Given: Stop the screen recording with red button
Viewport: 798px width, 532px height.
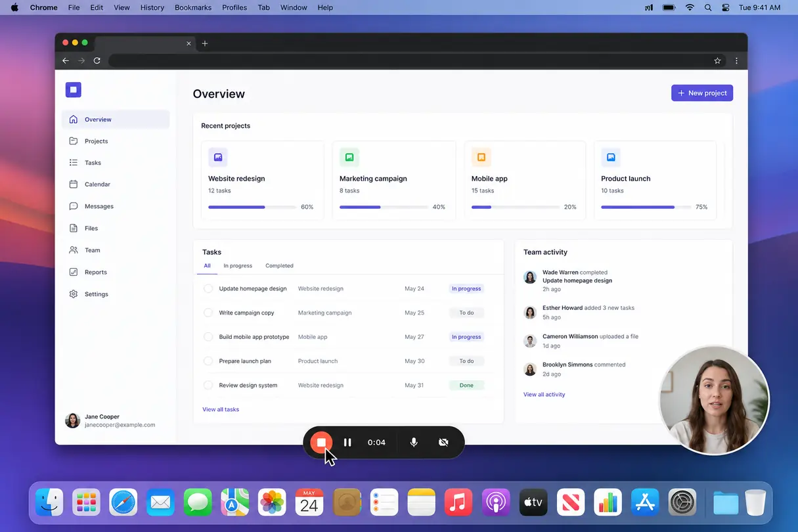Looking at the screenshot, I should [x=321, y=443].
